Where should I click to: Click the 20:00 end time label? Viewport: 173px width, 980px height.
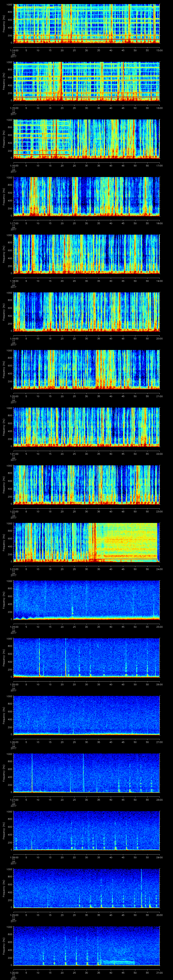[x=159, y=338]
